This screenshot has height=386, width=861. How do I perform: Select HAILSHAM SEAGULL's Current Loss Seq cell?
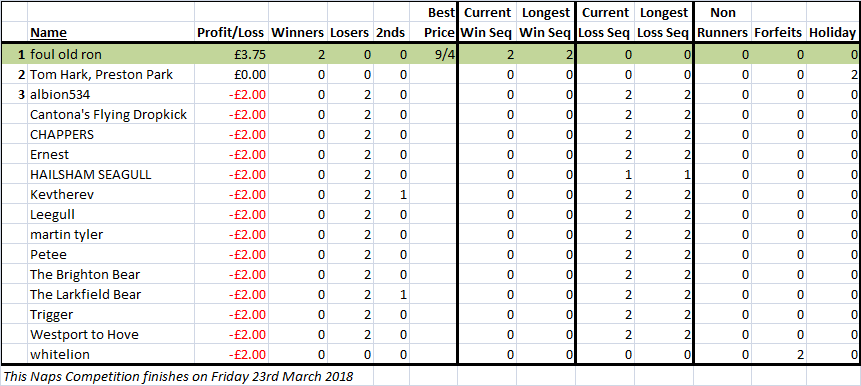pos(605,175)
